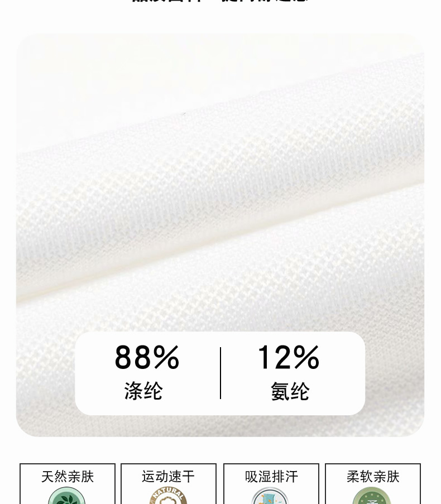Select the 天然亲肤 label text

point(68,477)
